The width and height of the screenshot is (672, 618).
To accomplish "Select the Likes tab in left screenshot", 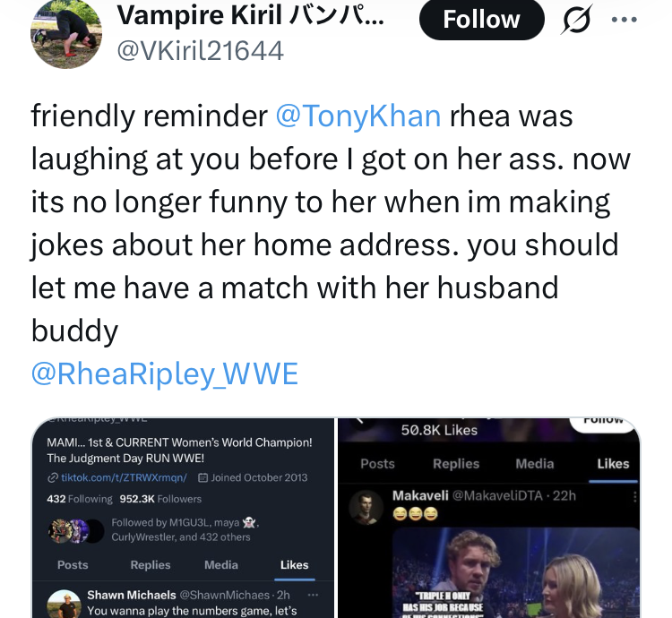I will tap(294, 565).
